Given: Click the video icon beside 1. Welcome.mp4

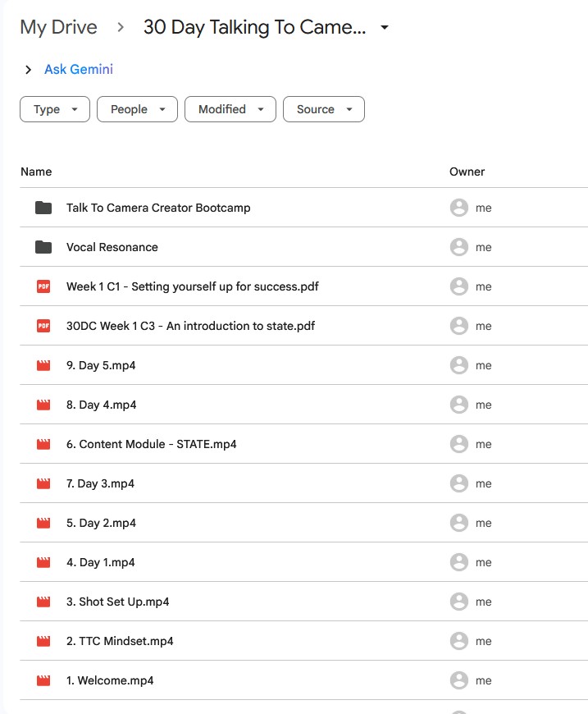Looking at the screenshot, I should pyautogui.click(x=43, y=680).
